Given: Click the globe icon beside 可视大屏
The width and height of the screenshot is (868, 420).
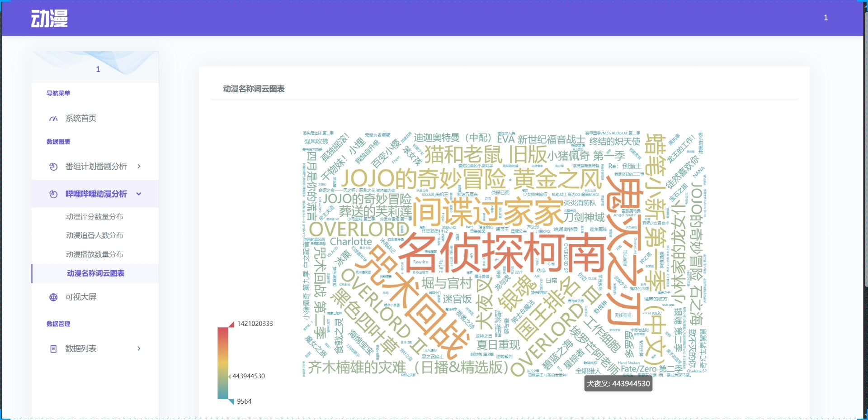Looking at the screenshot, I should click(x=53, y=297).
